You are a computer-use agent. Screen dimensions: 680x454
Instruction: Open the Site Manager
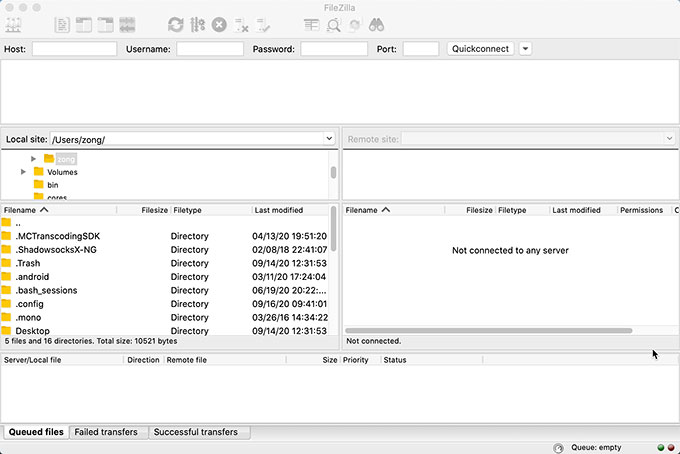click(13, 25)
